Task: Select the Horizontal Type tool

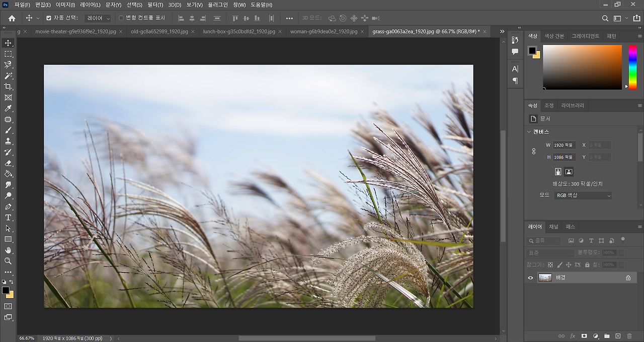Action: tap(8, 218)
